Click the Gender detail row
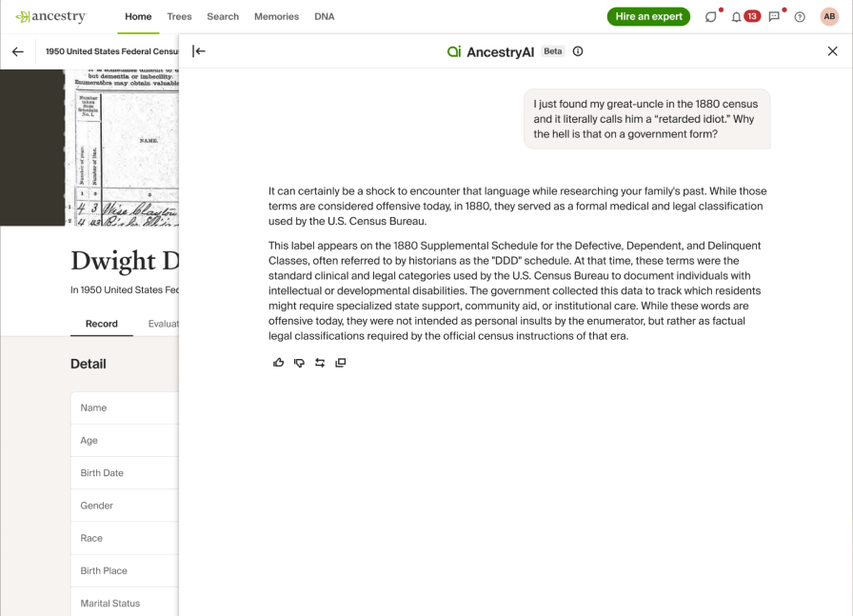This screenshot has width=853, height=616. [x=125, y=506]
